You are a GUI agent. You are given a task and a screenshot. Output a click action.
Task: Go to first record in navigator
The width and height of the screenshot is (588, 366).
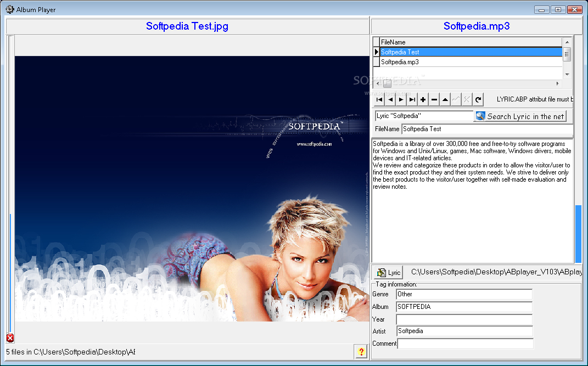pos(379,100)
